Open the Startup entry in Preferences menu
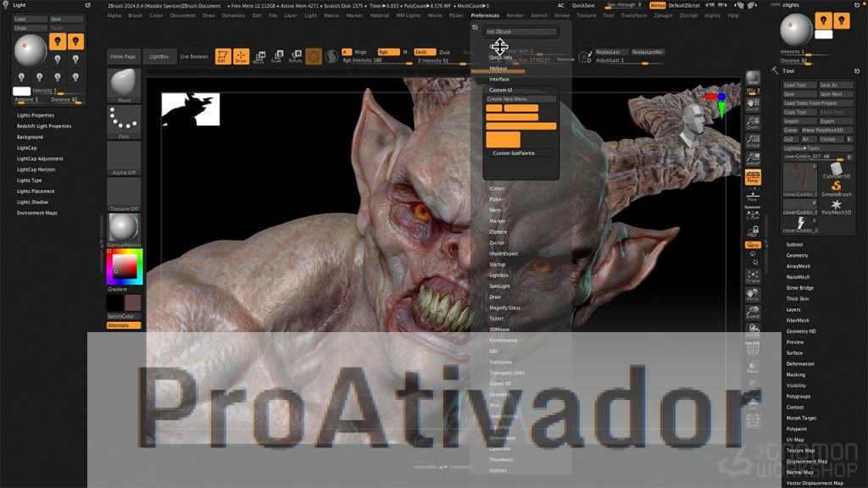868x488 pixels. pyautogui.click(x=498, y=264)
